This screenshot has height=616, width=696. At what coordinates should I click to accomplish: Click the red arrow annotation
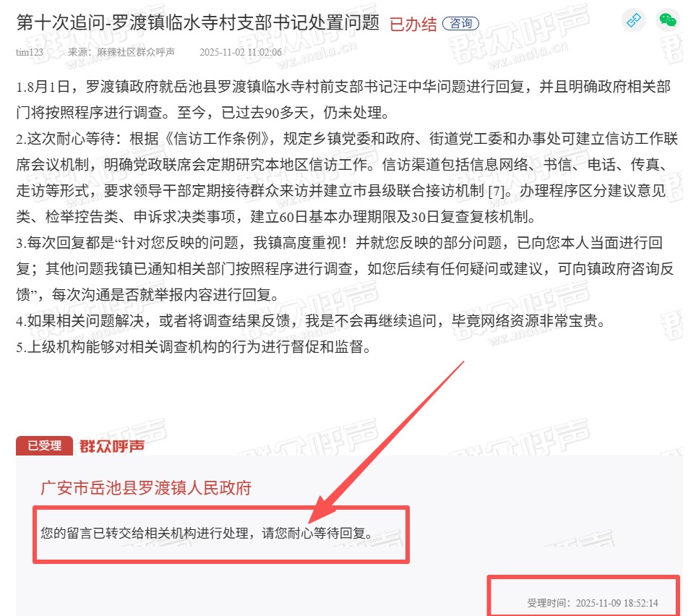click(x=387, y=442)
